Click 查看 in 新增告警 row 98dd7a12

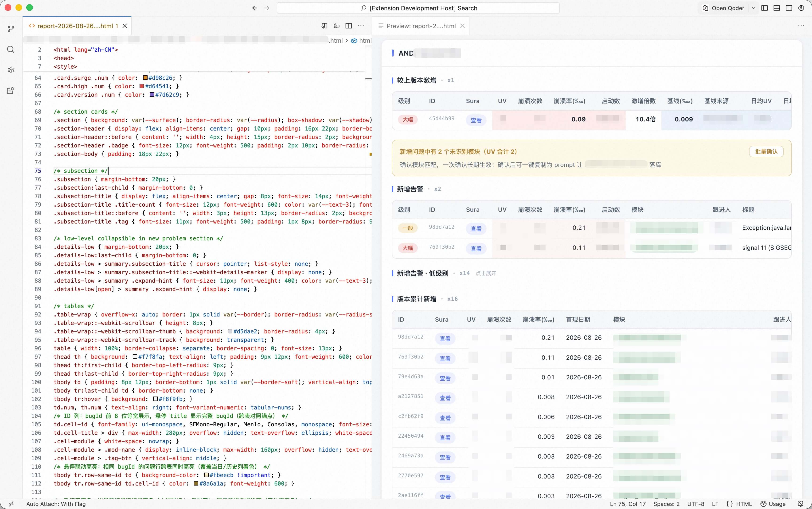[476, 229]
